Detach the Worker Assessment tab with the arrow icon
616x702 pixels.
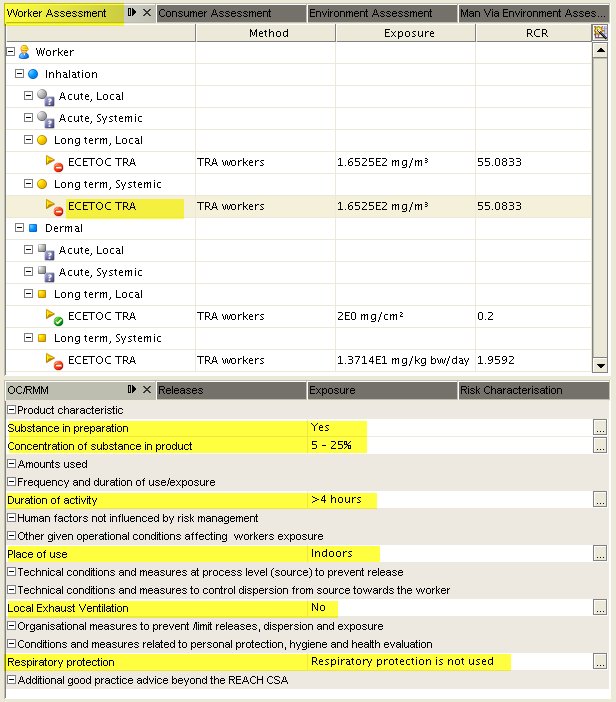(131, 13)
